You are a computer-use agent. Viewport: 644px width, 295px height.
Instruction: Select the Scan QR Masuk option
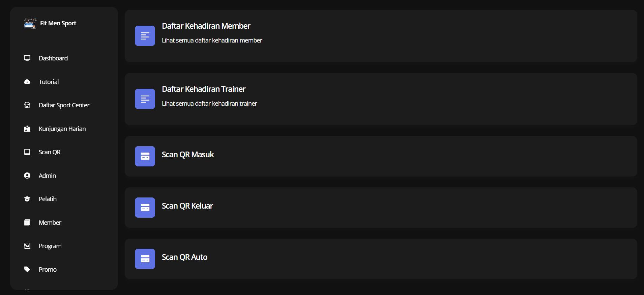click(x=188, y=155)
